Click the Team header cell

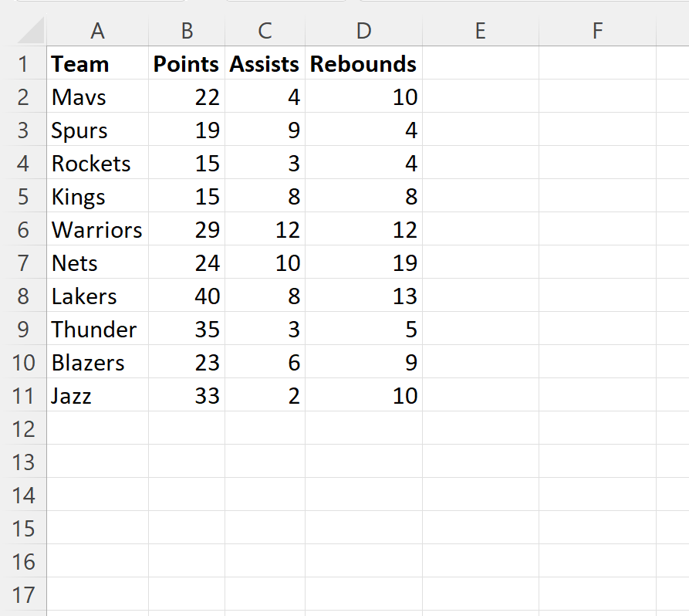(97, 64)
